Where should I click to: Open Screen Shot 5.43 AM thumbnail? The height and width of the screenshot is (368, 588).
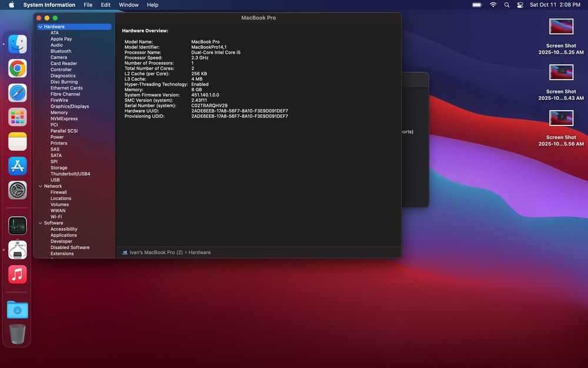[x=561, y=72]
